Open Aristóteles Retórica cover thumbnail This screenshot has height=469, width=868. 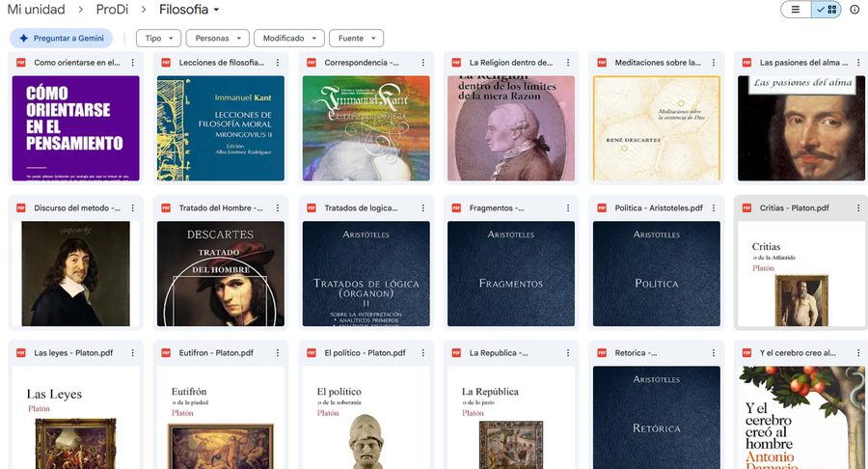[657, 418]
